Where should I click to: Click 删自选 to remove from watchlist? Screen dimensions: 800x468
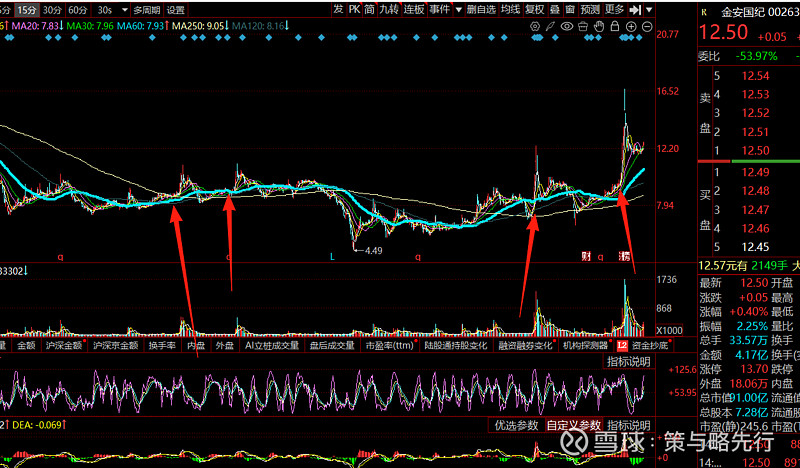[x=481, y=10]
